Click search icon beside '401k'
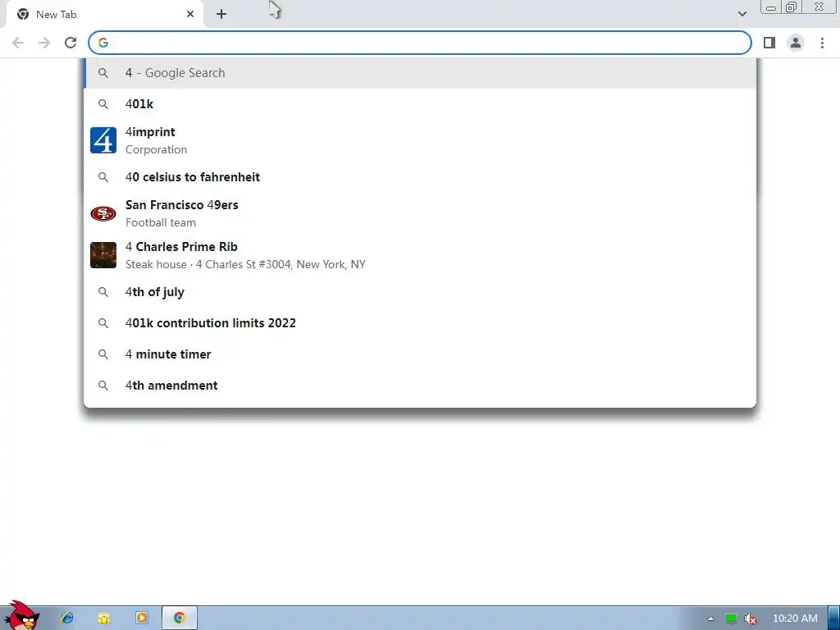 (103, 104)
